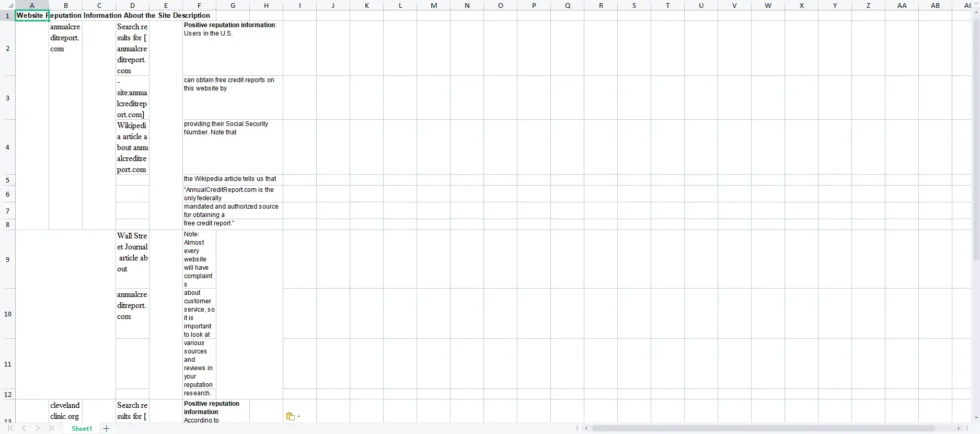
Task: Go to the first sheet
Action: click(10, 428)
